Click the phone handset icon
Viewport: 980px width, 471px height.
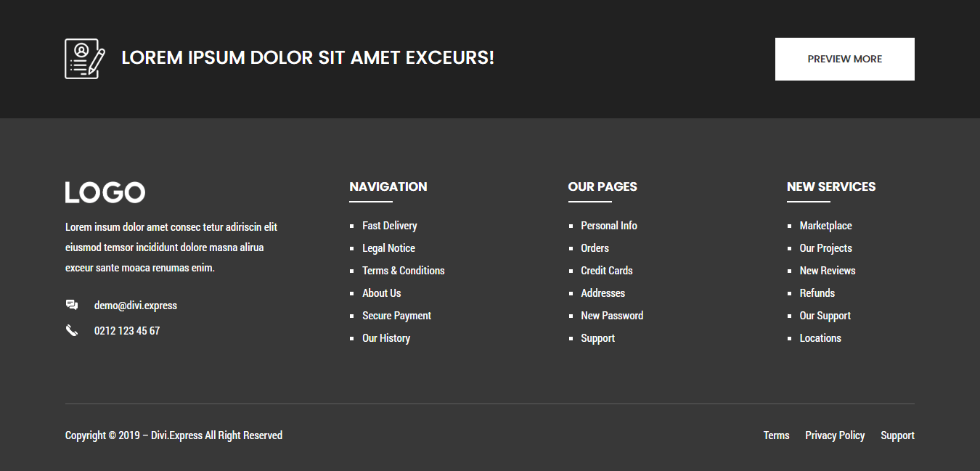[x=72, y=331]
